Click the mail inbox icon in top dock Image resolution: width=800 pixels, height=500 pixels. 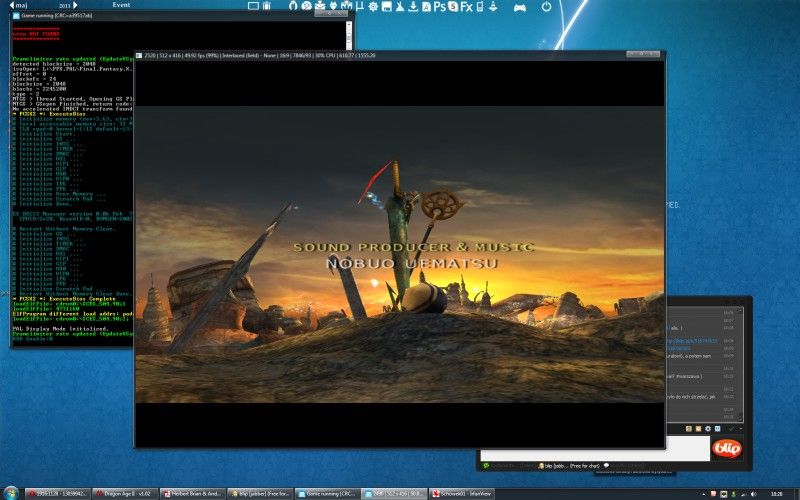click(x=320, y=6)
